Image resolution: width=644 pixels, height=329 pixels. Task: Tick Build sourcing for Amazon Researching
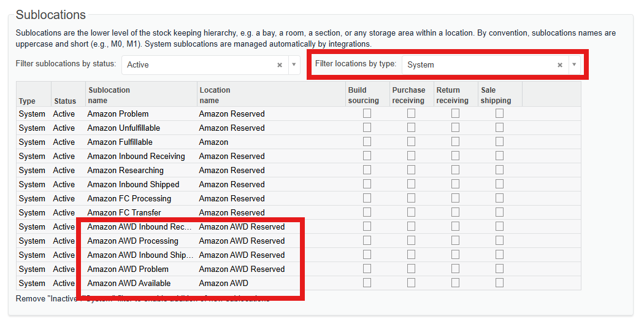coord(367,170)
